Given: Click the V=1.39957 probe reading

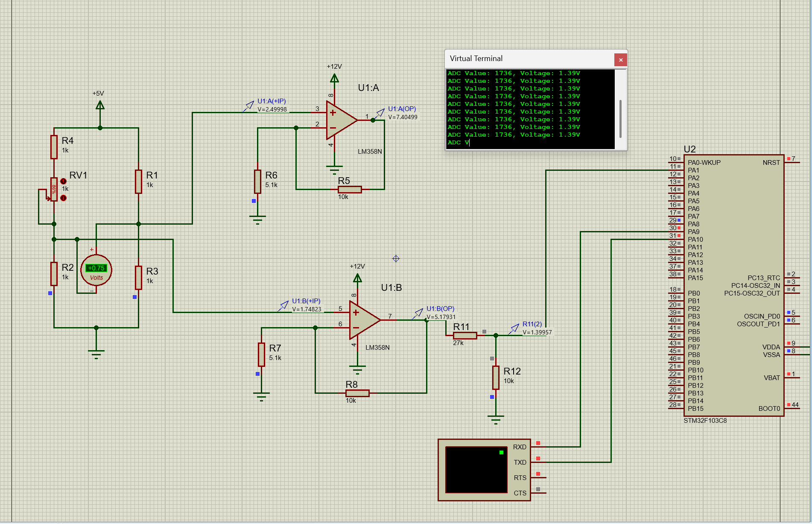Looking at the screenshot, I should (537, 332).
